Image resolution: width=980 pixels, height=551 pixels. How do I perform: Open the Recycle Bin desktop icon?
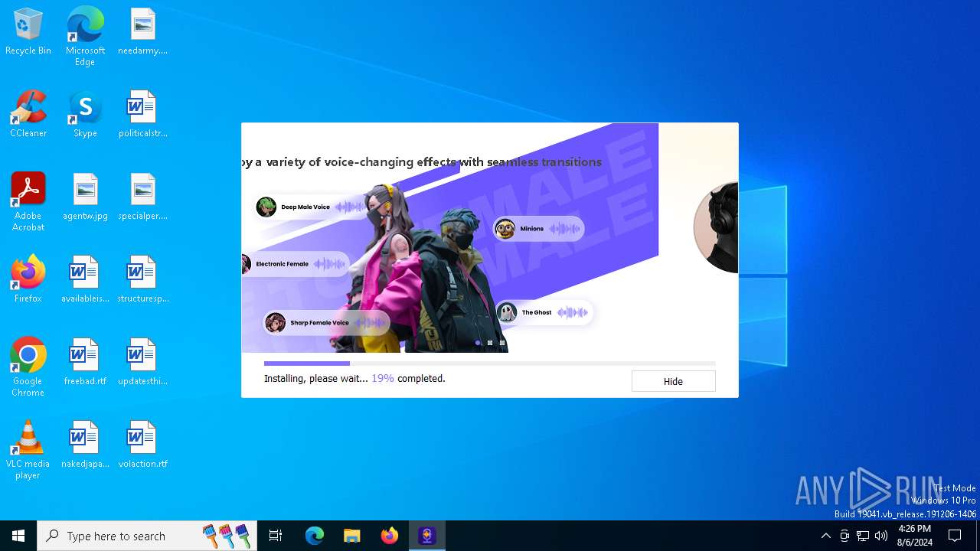click(x=28, y=32)
